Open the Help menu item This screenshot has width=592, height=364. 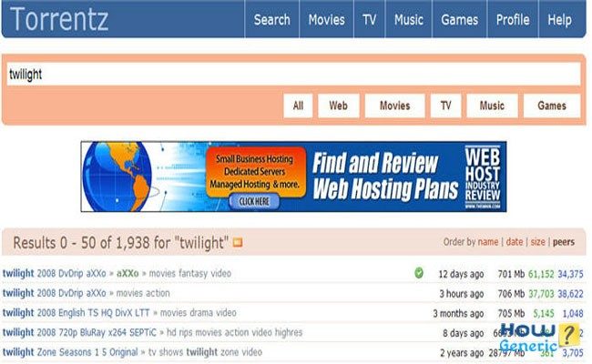(x=559, y=20)
